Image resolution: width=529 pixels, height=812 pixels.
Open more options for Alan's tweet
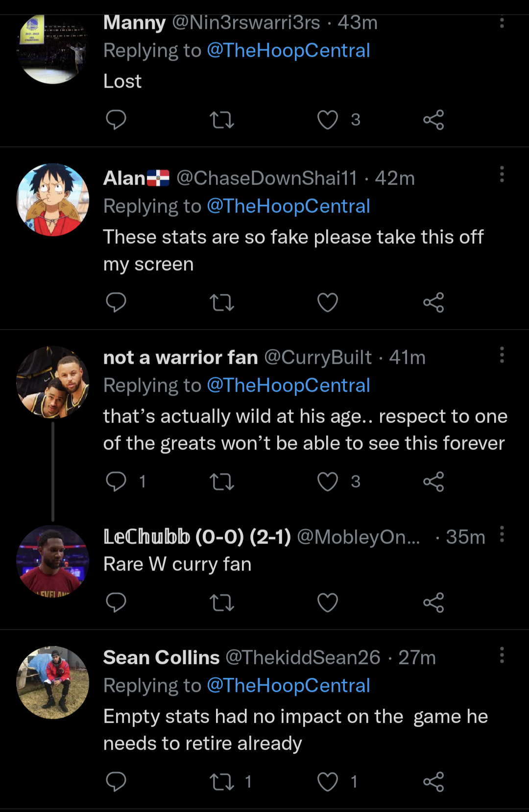502,174
